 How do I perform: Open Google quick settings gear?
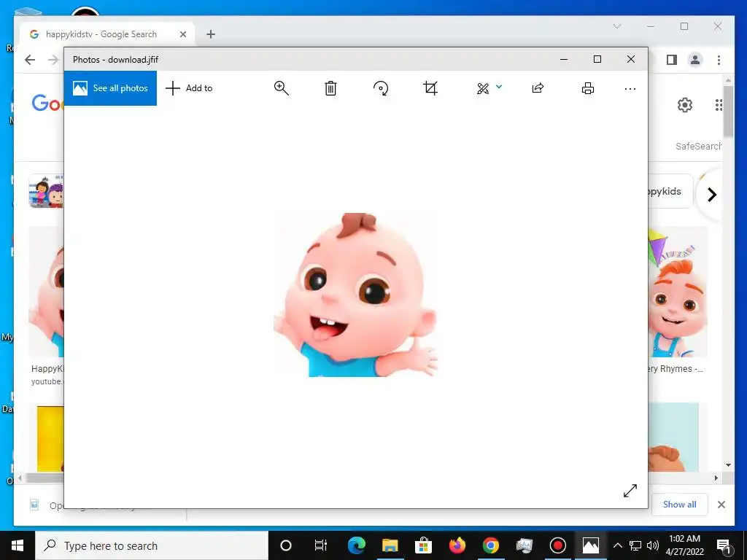(684, 105)
